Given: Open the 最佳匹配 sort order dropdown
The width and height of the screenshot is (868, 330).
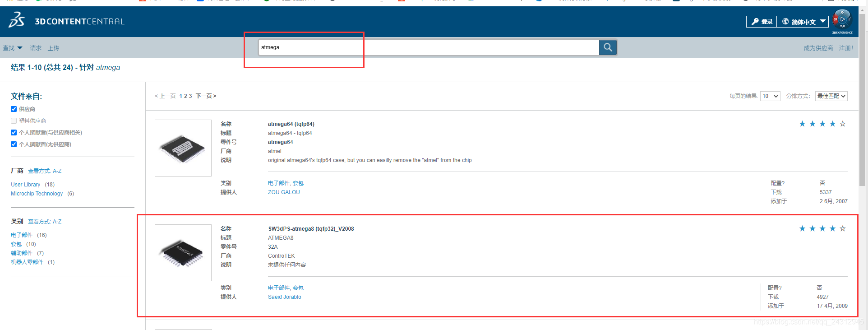Looking at the screenshot, I should tap(831, 96).
